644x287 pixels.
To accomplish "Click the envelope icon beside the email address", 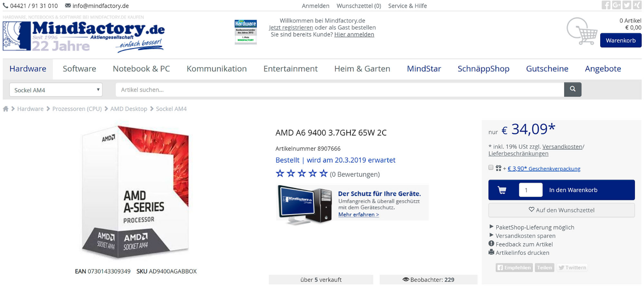I will [68, 6].
